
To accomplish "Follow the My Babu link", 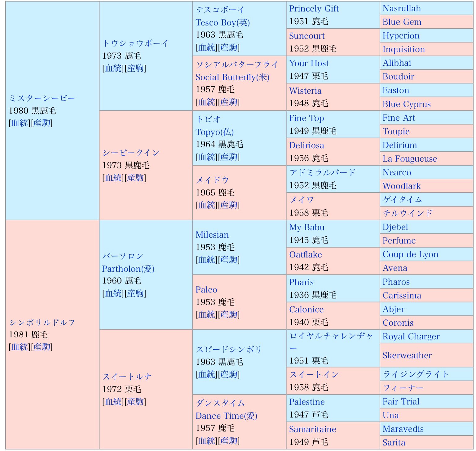I will click(x=307, y=227).
